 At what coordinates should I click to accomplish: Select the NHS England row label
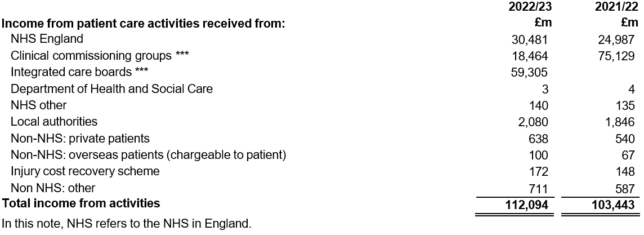tap(47, 39)
